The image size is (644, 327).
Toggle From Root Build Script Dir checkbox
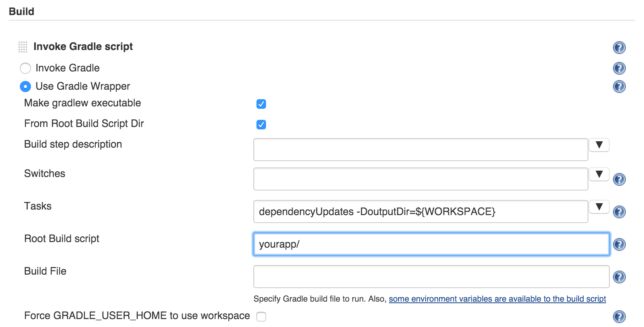pos(261,125)
